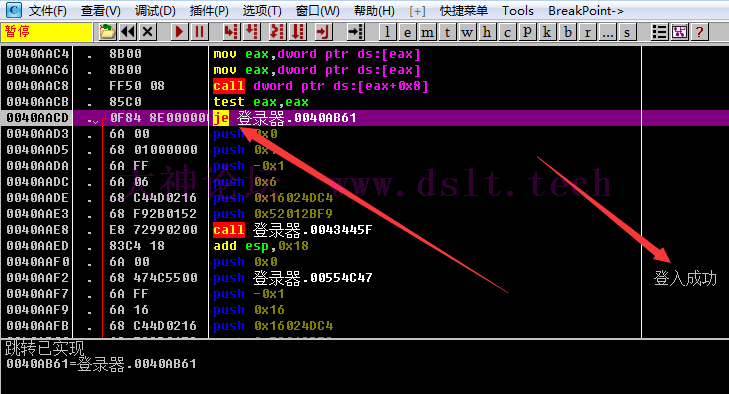Open the Log window (l button)
729x394 pixels.
pyautogui.click(x=387, y=32)
